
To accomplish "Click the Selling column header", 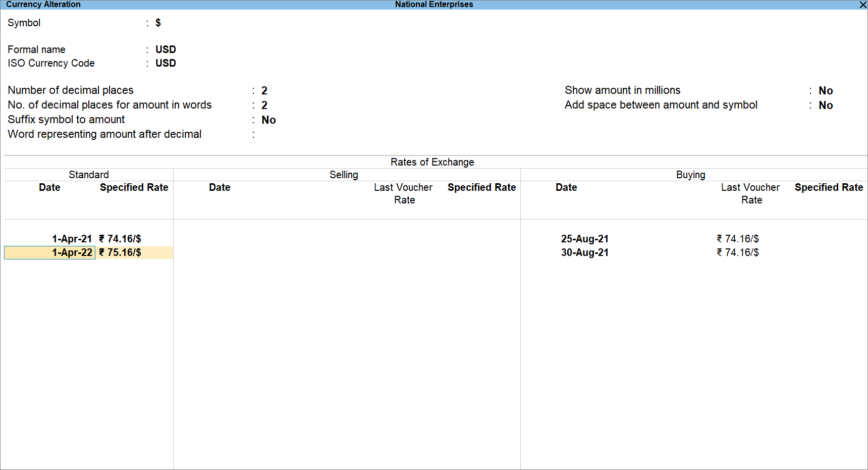I will point(344,175).
